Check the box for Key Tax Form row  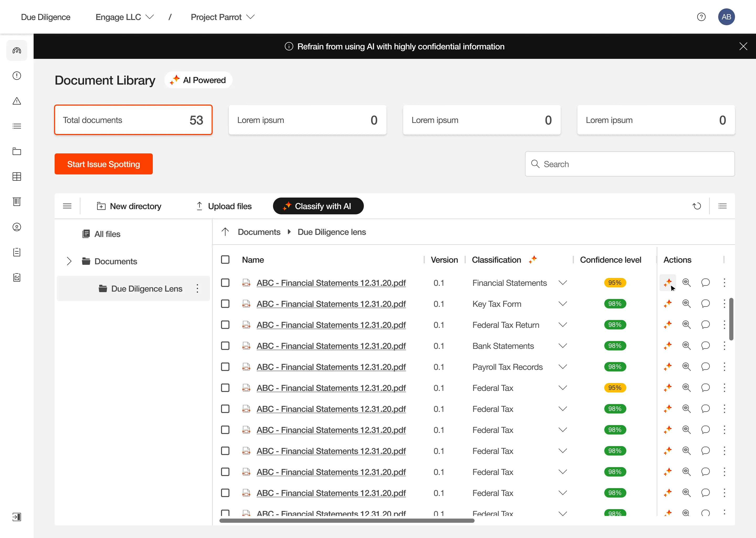[225, 304]
